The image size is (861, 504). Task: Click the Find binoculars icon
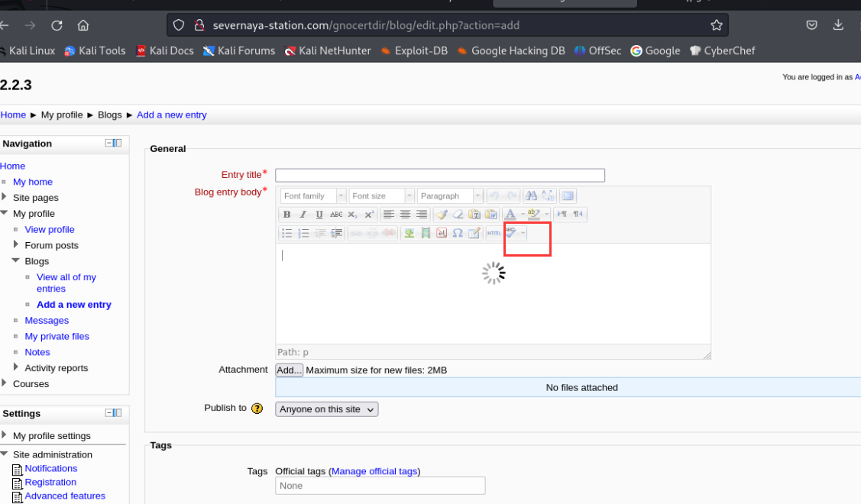coord(531,196)
